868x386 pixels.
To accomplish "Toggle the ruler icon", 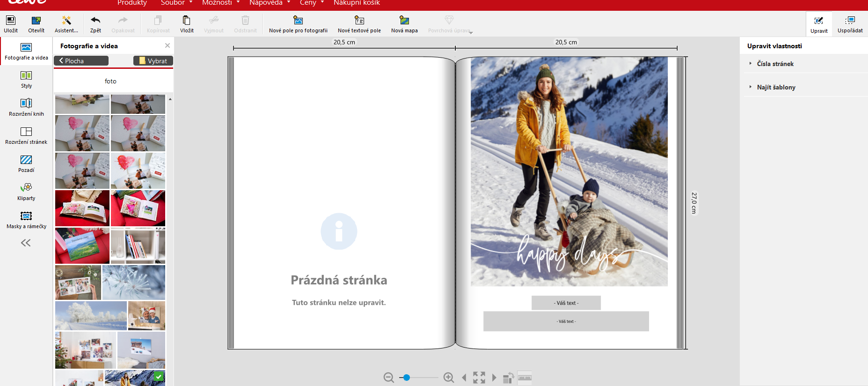I will click(x=525, y=378).
